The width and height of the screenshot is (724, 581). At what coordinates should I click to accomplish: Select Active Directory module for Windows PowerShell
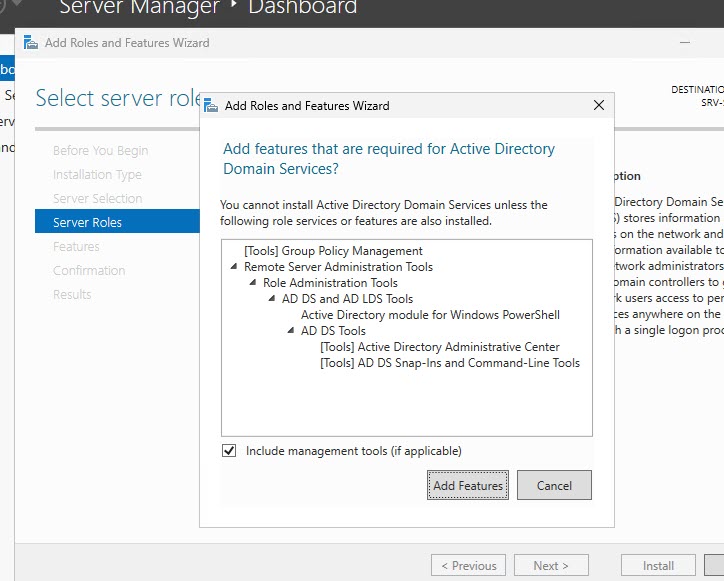[x=430, y=315]
